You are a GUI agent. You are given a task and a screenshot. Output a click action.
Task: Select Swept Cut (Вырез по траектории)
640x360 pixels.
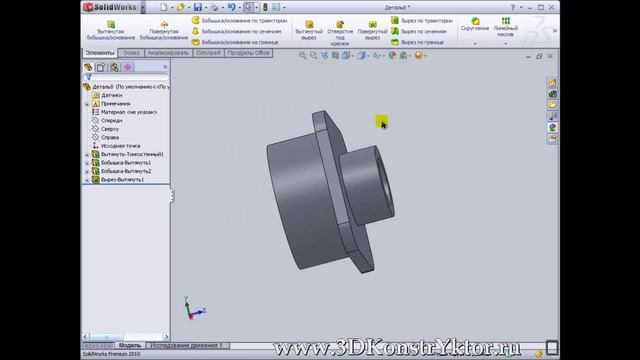(x=422, y=20)
